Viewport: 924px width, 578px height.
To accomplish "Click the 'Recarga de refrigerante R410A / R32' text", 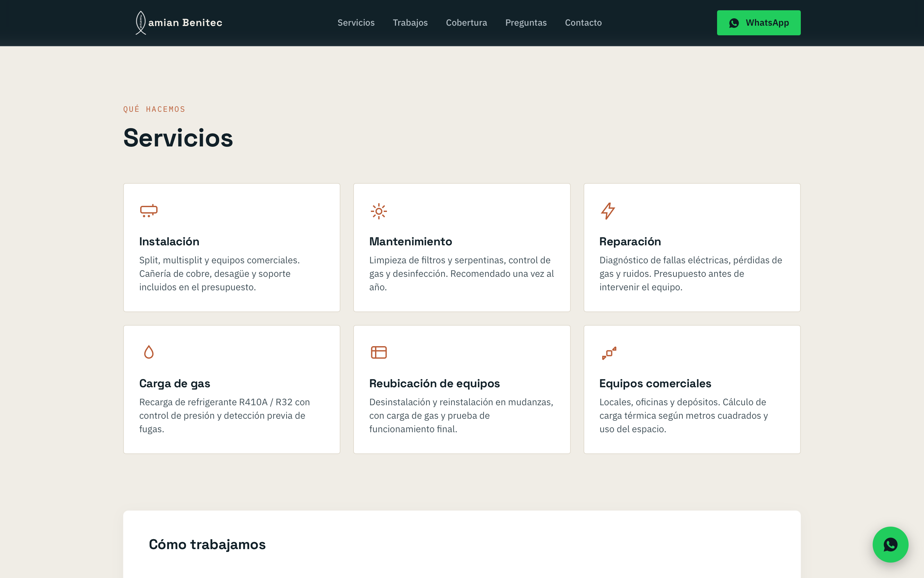I will click(224, 416).
